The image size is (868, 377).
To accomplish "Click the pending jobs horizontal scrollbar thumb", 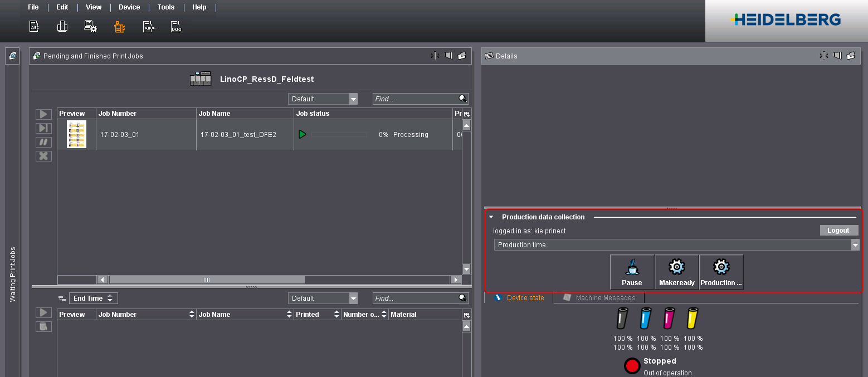I will 207,280.
